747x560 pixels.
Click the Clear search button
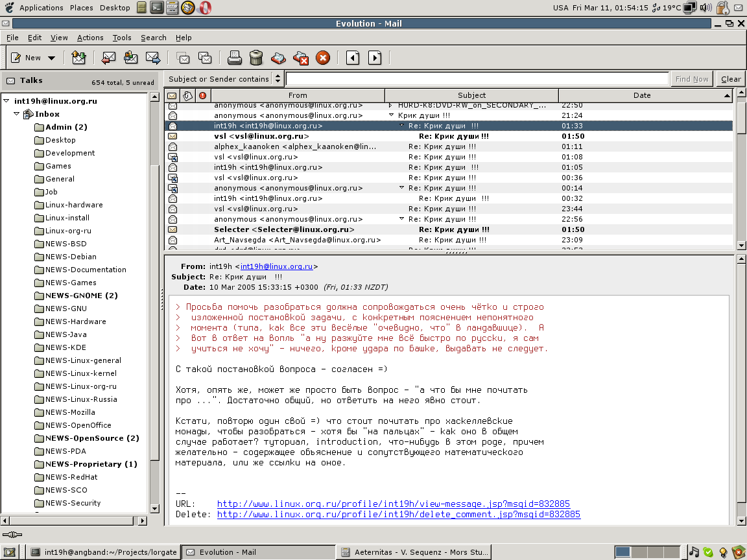tap(731, 79)
